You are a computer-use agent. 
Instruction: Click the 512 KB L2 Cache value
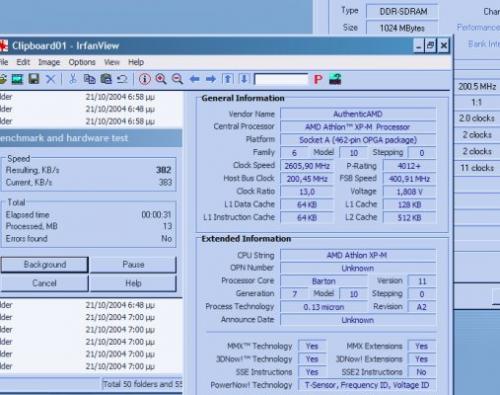(409, 218)
